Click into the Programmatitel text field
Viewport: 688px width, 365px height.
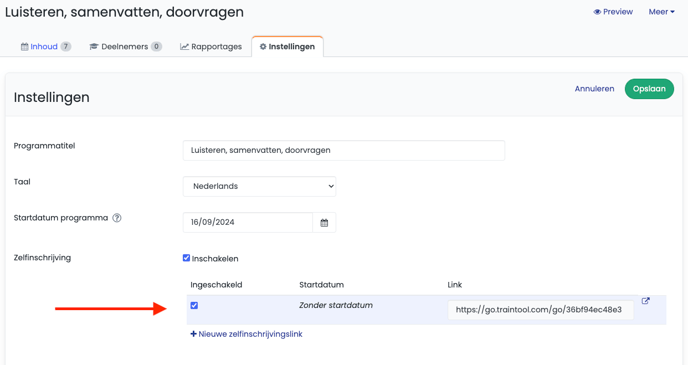344,150
